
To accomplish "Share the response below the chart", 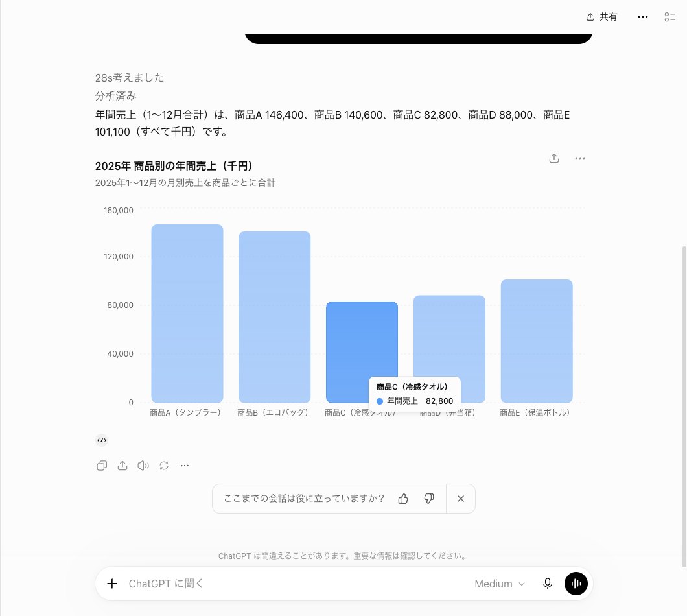I will (122, 466).
